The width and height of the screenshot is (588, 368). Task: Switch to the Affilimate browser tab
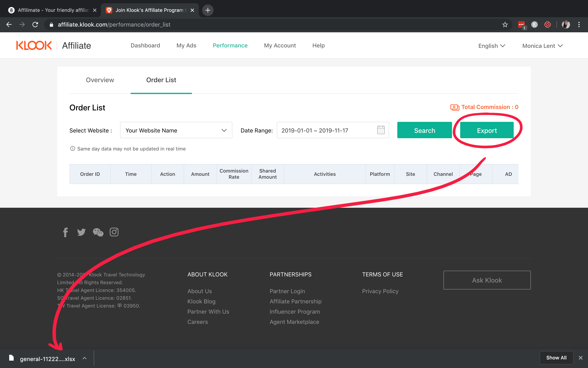50,10
